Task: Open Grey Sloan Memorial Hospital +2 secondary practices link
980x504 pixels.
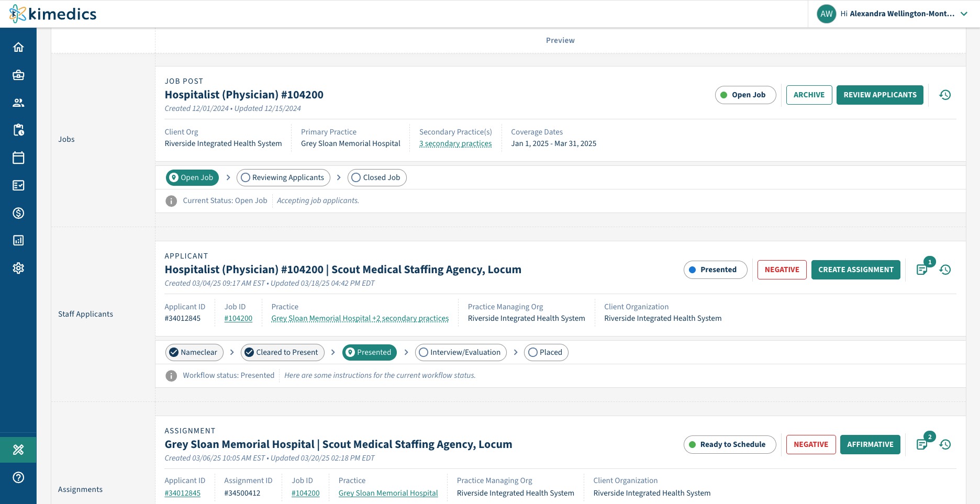Action: (360, 318)
